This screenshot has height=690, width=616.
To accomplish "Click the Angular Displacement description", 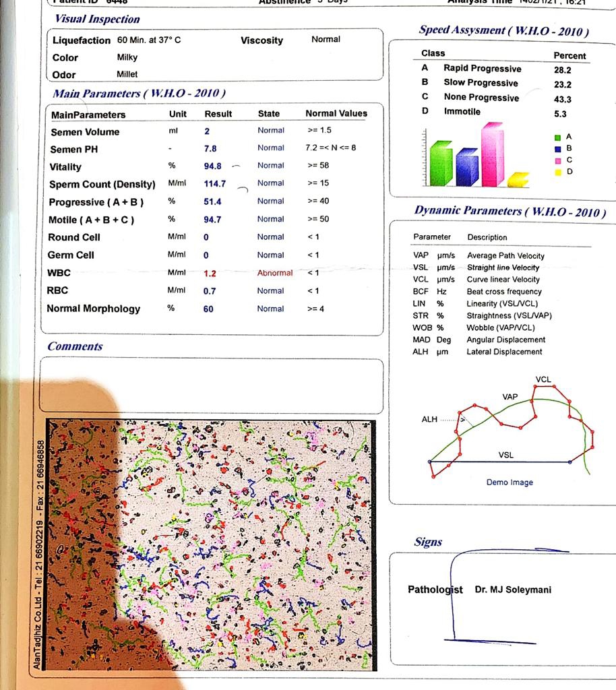I will click(506, 340).
